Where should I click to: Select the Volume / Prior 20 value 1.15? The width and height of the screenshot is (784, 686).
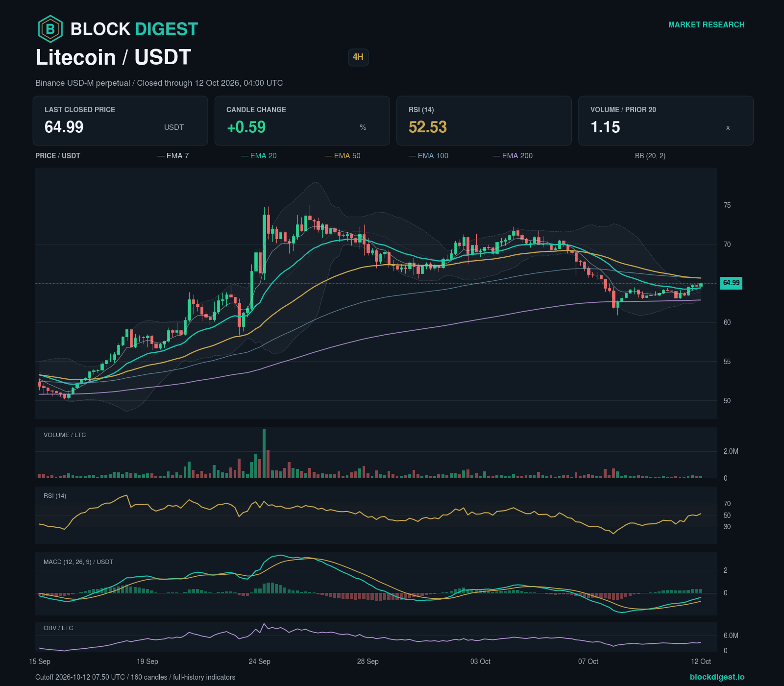[x=605, y=127]
